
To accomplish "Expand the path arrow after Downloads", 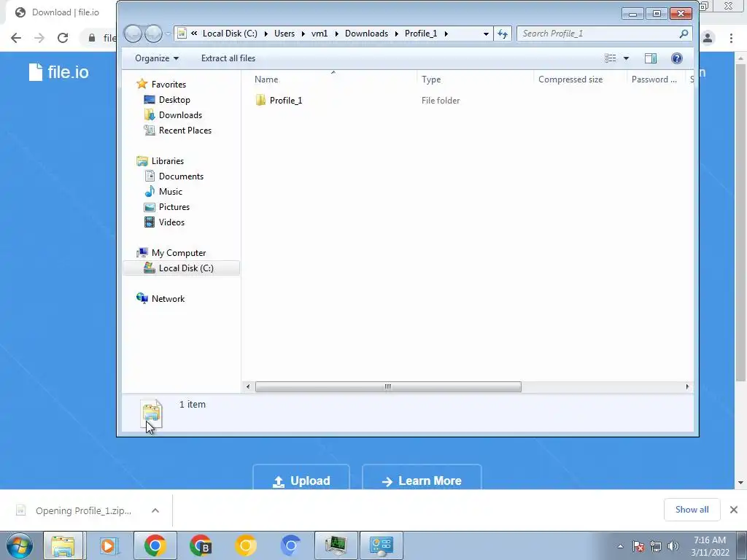I will click(x=396, y=34).
